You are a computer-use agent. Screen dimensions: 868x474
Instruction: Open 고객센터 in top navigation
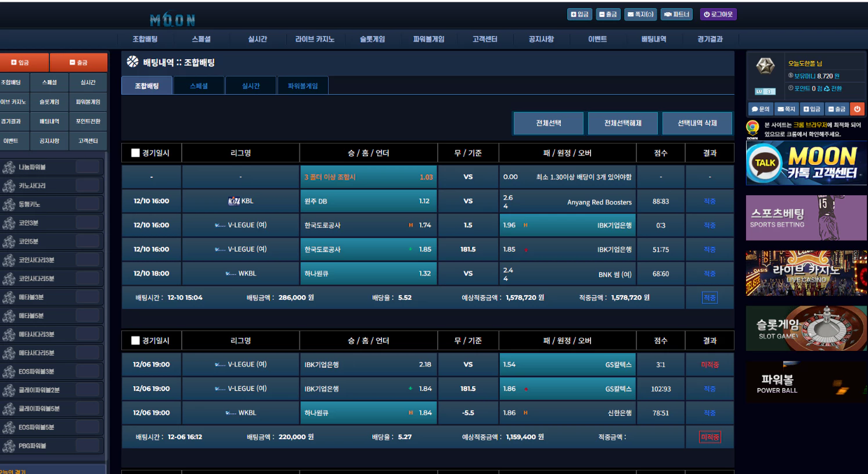pyautogui.click(x=485, y=39)
